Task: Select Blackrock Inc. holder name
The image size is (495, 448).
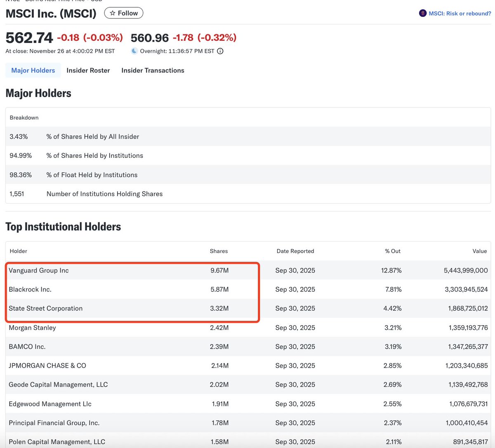Action: (x=30, y=289)
